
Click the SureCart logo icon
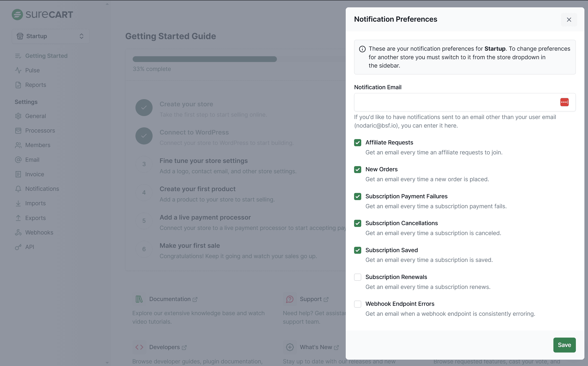click(17, 15)
